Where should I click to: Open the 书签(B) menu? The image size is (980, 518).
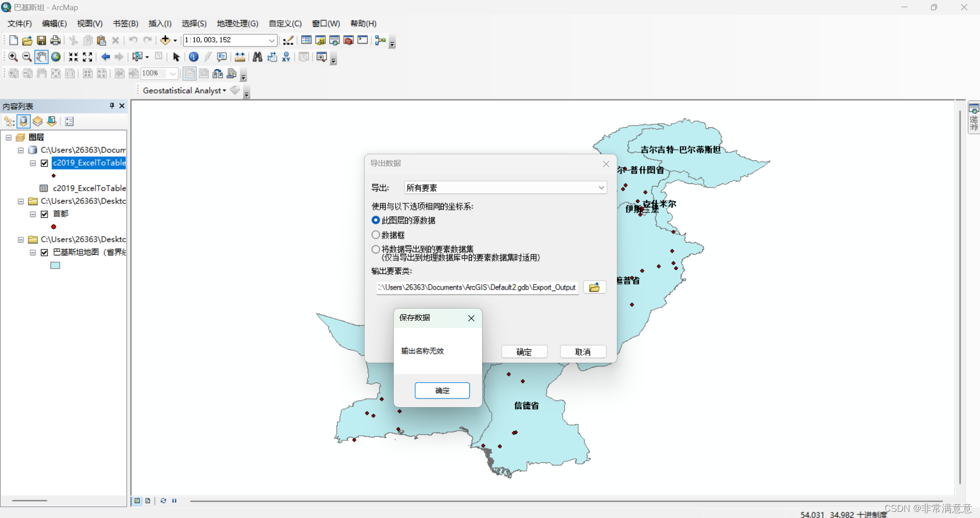(125, 23)
